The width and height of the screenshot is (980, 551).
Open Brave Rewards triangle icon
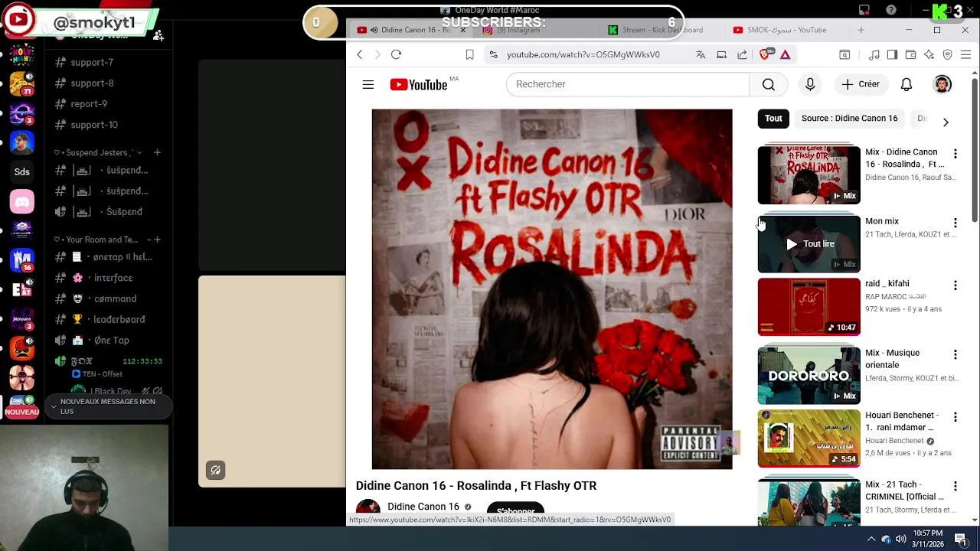click(786, 54)
